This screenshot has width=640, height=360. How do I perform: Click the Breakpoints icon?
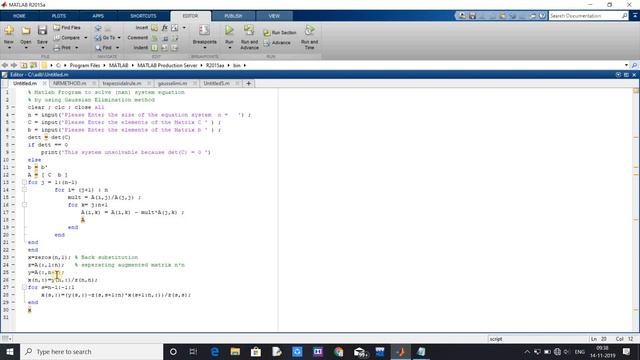coord(204,31)
